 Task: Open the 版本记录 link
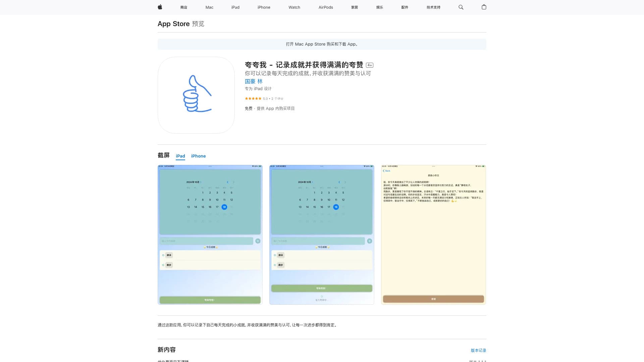478,350
